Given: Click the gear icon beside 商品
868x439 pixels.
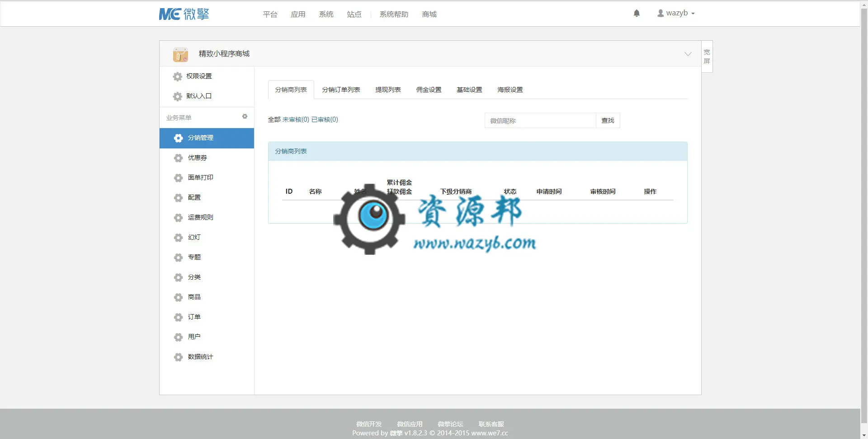Looking at the screenshot, I should tap(179, 297).
